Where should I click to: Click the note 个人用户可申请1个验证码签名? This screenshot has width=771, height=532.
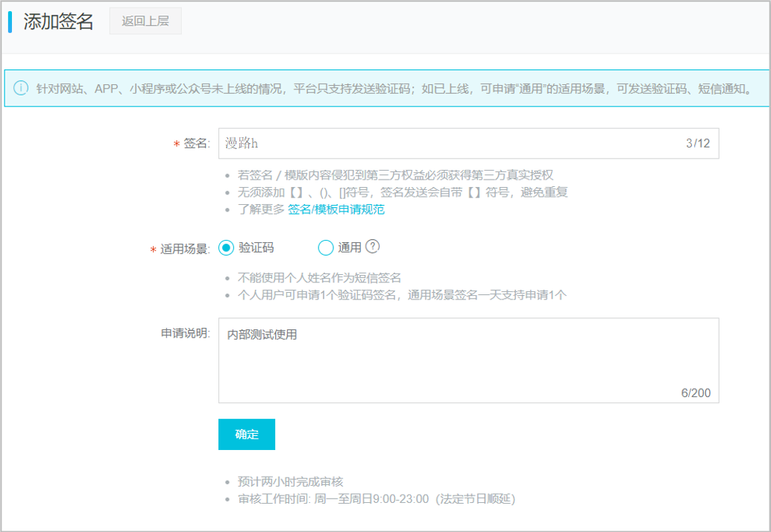[402, 295]
